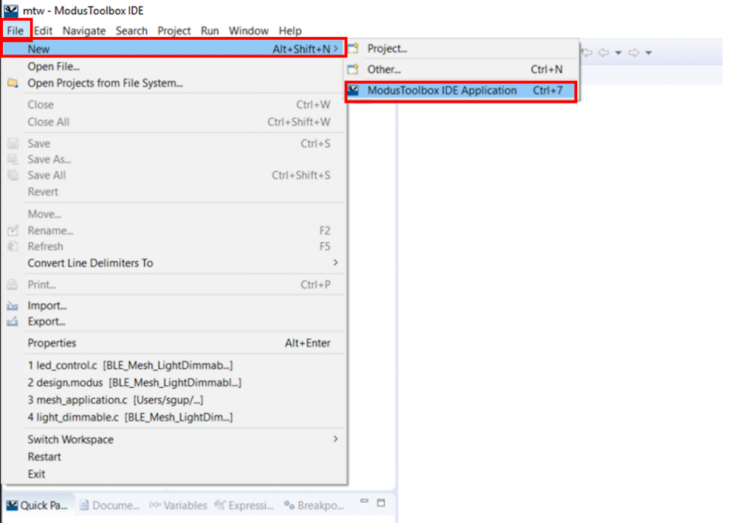Viewport: 748px width, 523px height.
Task: Open the Search menu
Action: [x=132, y=31]
